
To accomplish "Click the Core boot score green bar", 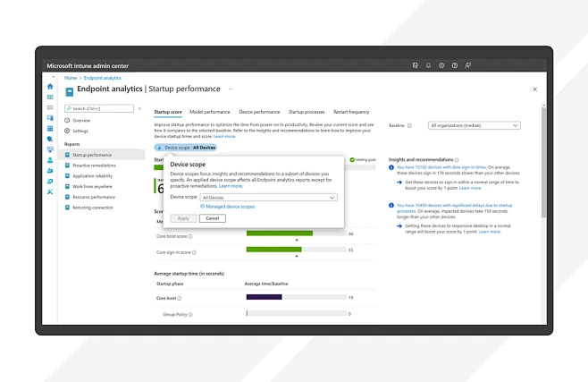I will pos(280,233).
